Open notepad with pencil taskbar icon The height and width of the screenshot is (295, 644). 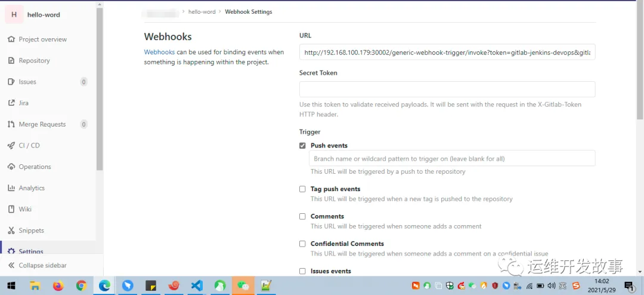pyautogui.click(x=267, y=285)
